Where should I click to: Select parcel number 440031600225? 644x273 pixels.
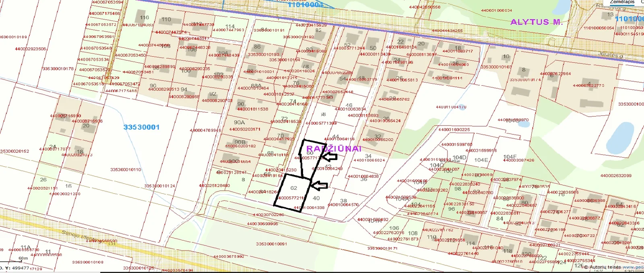coord(454,130)
